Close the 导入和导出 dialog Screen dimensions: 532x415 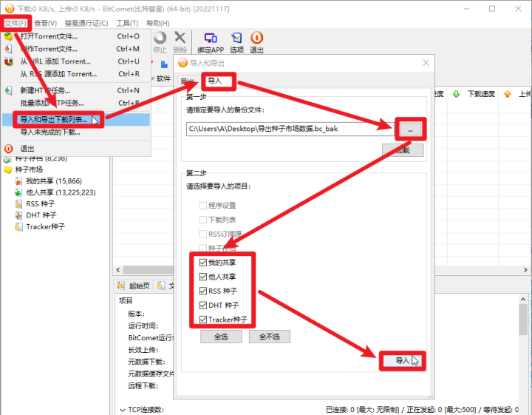pyautogui.click(x=426, y=63)
